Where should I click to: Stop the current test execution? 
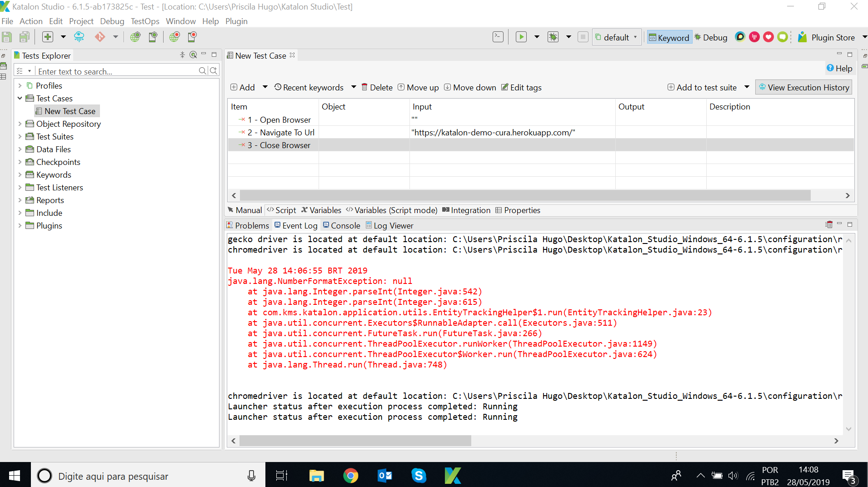584,37
